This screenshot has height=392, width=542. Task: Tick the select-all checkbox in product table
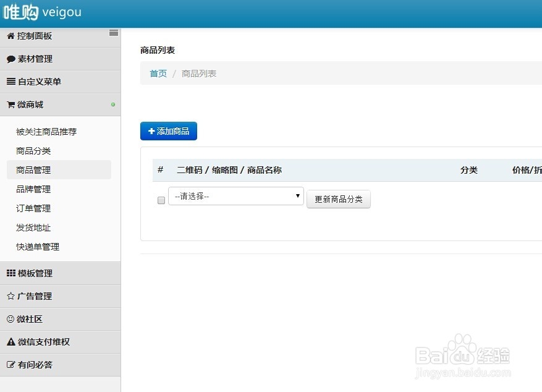point(161,200)
